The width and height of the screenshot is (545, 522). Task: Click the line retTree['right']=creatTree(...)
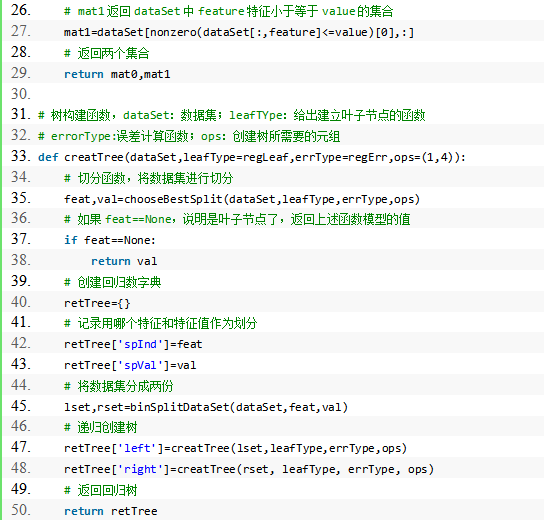tap(249, 469)
